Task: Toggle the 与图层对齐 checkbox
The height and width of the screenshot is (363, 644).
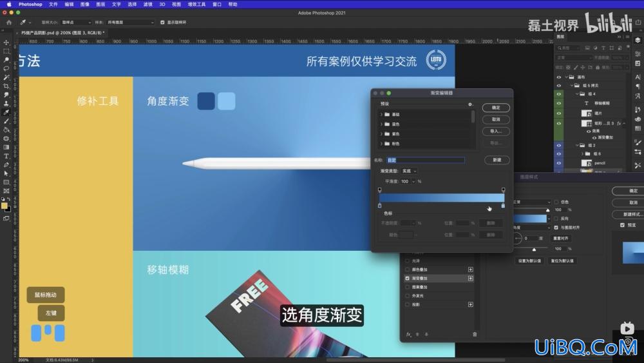Action: (556, 228)
